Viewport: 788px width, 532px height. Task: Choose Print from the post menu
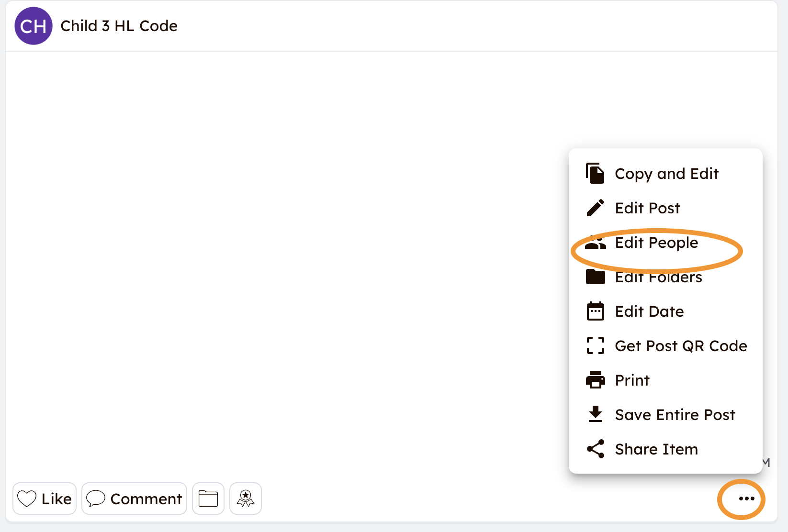665,380
